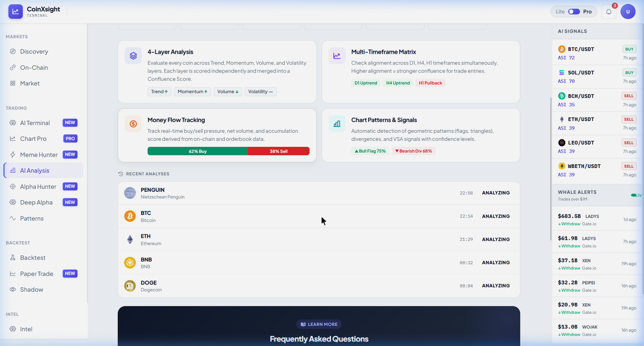Click the Chart Patterns & Signals icon
The image size is (644, 346).
[x=337, y=124]
